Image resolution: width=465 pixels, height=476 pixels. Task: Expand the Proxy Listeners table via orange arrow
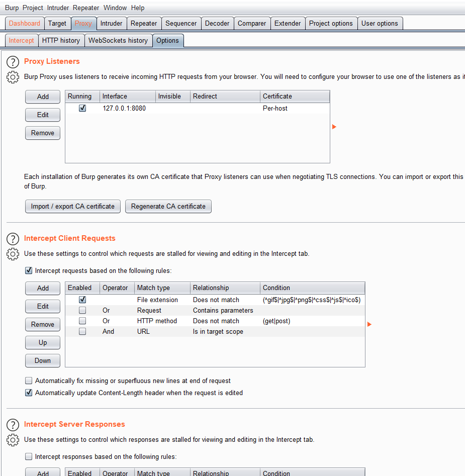[334, 127]
